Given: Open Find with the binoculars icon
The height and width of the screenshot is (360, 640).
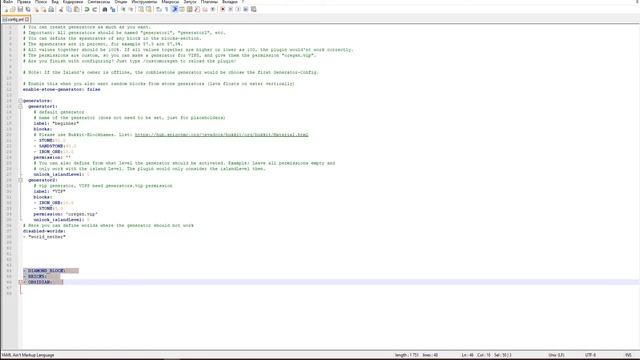Looking at the screenshot, I should (104, 9).
